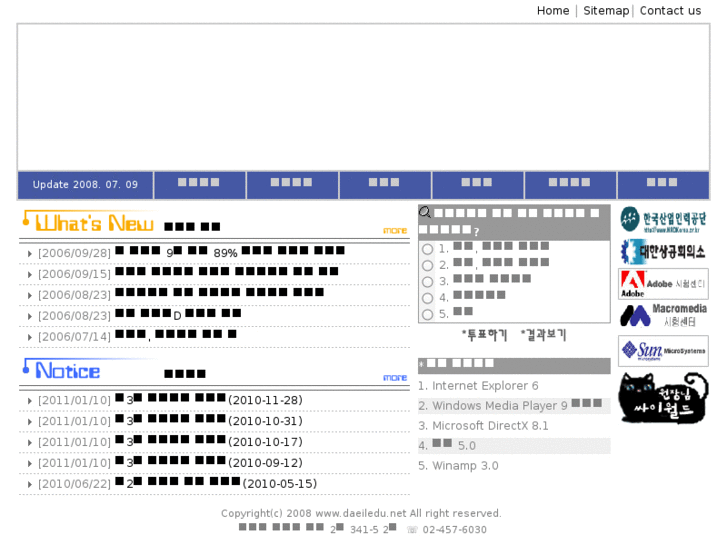
Task: Click the Update 2008. 07. 09 label
Action: (85, 185)
